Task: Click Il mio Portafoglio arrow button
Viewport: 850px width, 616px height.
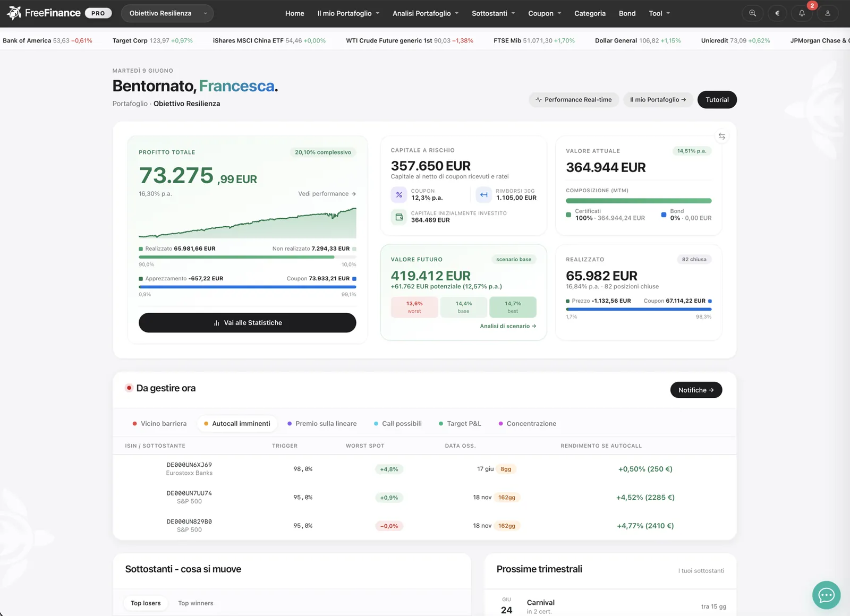Action: (658, 100)
